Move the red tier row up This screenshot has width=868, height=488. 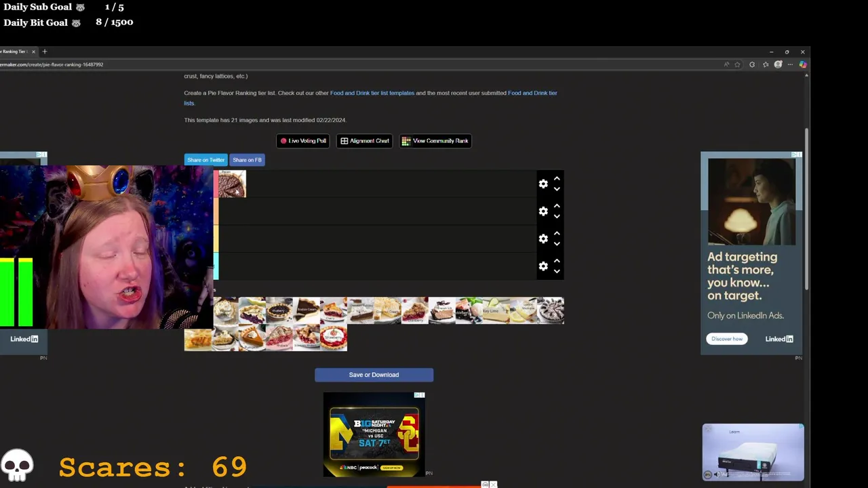(557, 179)
